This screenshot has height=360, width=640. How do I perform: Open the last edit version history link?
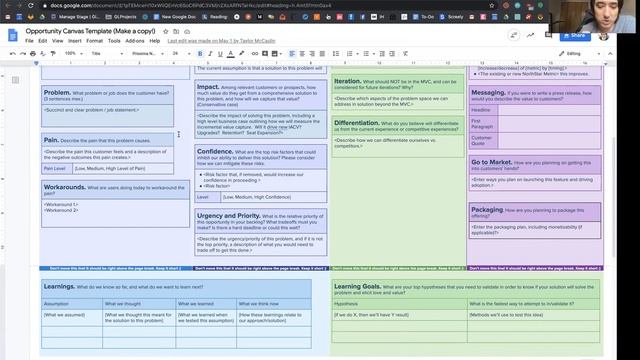(x=222, y=41)
